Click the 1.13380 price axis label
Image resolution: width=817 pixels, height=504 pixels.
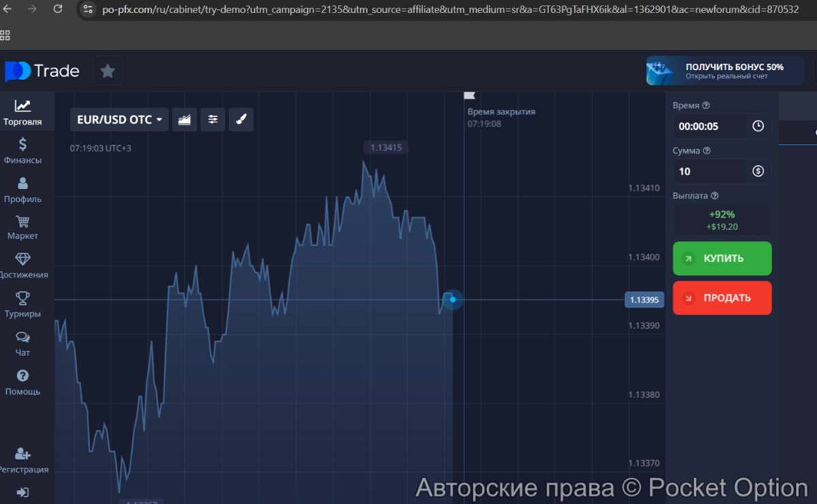[x=643, y=394]
